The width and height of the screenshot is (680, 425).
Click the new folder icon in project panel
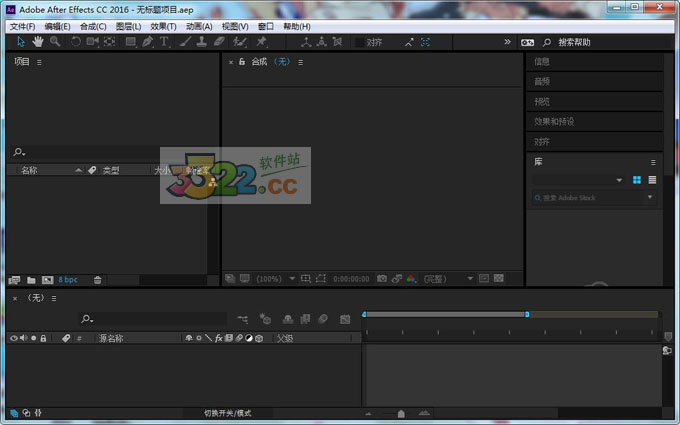click(31, 280)
